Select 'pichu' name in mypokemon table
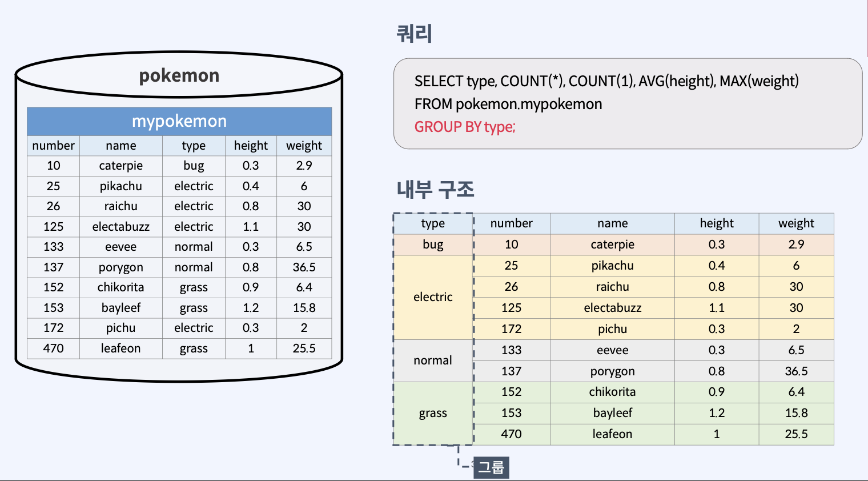The image size is (868, 481). pos(121,328)
